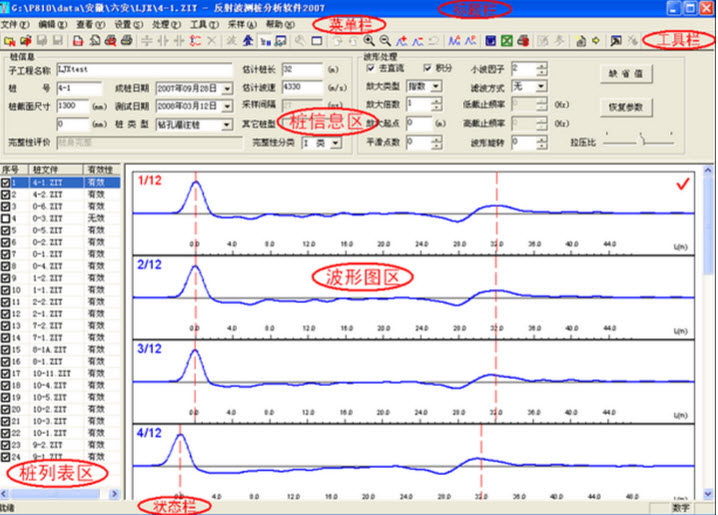This screenshot has width=718, height=515.
Task: Click the print preview icon with magnifier
Action: (x=110, y=41)
